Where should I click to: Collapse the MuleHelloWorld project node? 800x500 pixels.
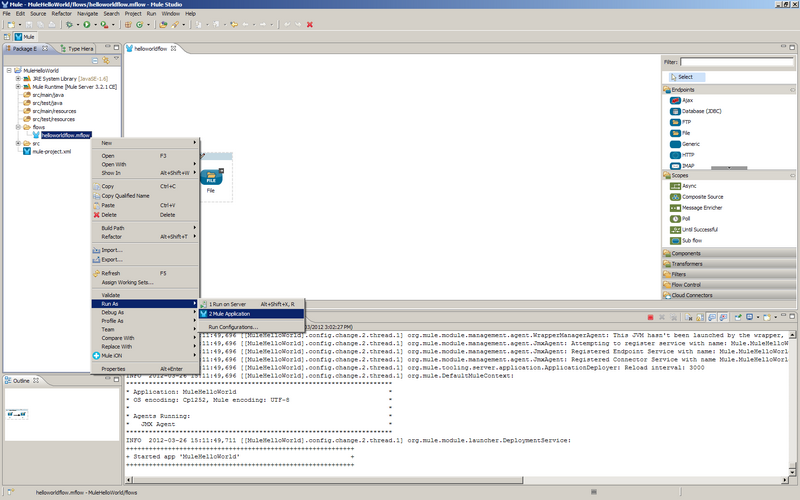click(9, 70)
